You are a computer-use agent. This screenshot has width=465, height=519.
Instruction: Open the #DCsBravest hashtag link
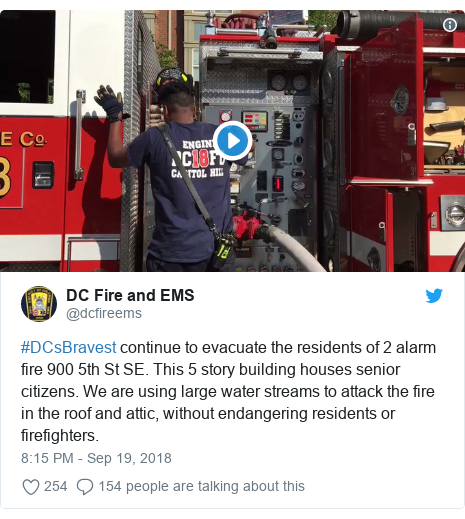(68, 347)
